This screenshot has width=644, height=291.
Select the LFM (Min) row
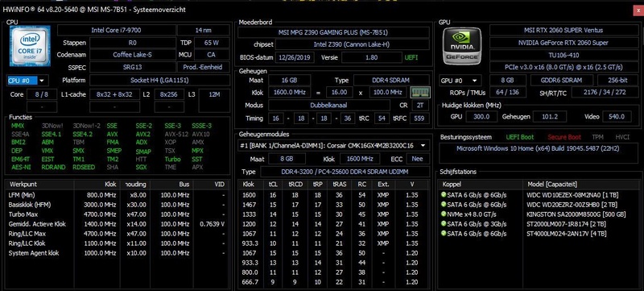pyautogui.click(x=117, y=195)
